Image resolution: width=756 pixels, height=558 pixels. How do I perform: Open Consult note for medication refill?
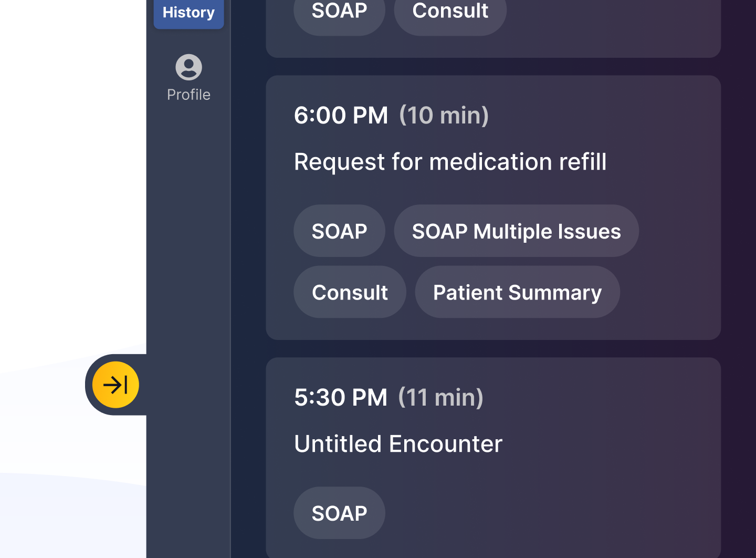[x=350, y=292]
